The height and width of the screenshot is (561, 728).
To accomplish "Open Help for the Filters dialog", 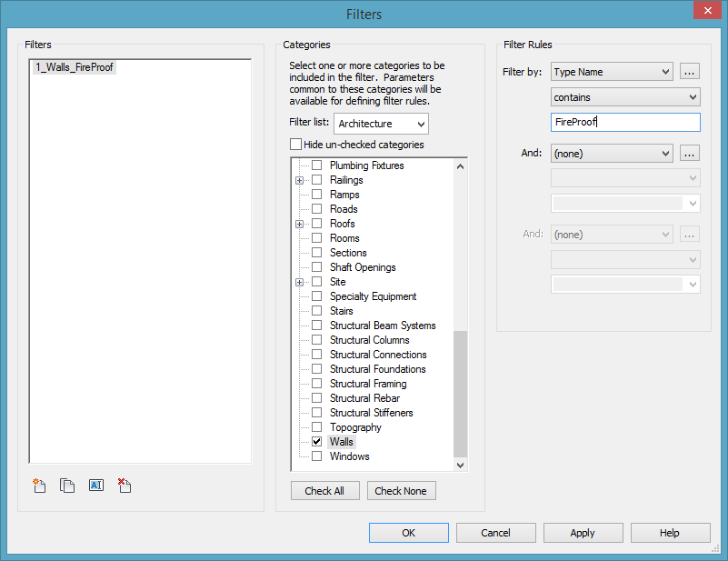I will 670,533.
